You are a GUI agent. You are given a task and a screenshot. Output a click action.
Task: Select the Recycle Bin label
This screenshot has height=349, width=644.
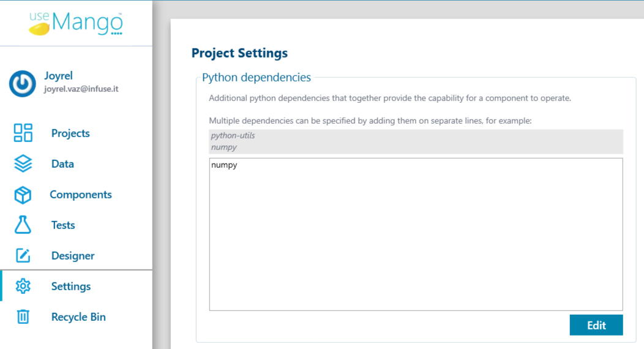78,317
